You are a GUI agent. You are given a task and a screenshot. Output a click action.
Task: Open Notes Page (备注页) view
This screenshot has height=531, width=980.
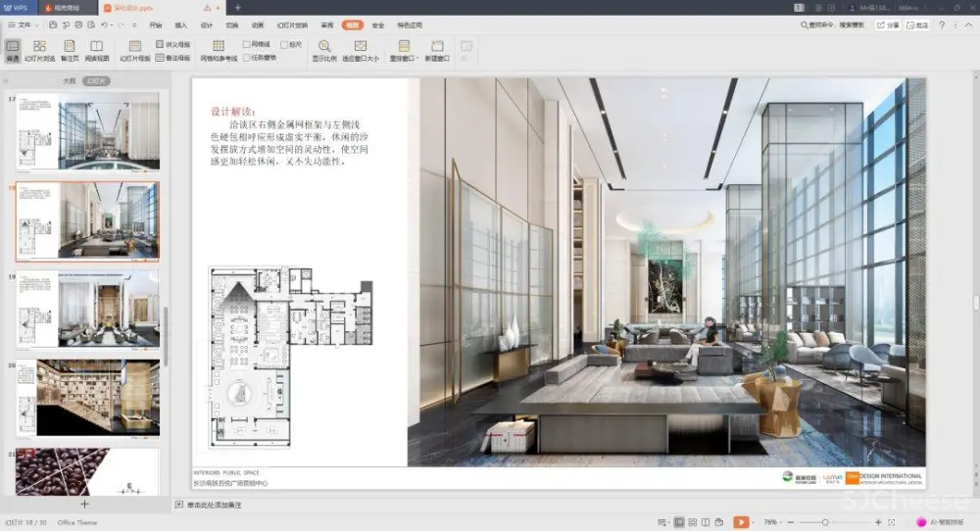69,50
